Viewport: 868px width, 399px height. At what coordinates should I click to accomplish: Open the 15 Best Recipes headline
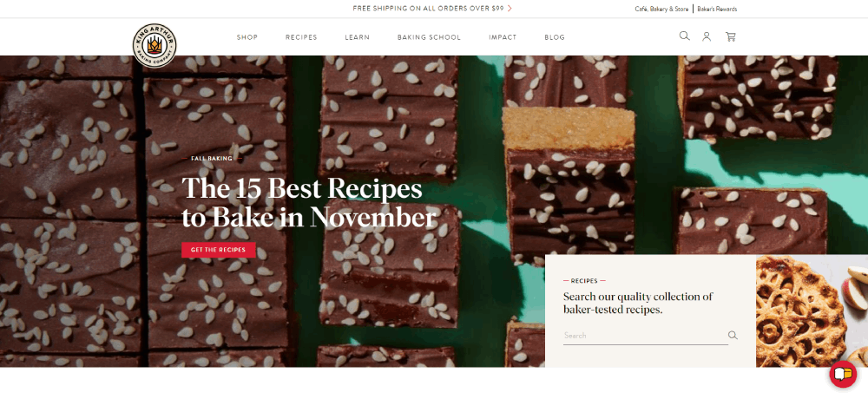tap(308, 203)
